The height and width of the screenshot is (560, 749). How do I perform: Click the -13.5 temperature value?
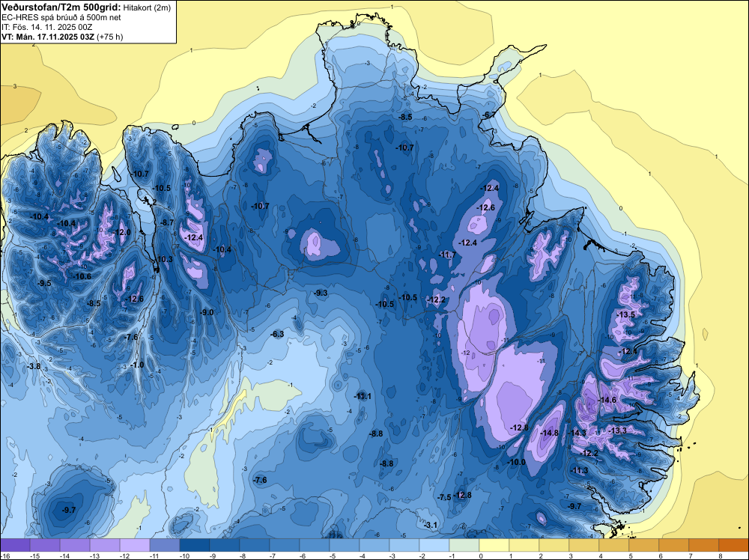[x=625, y=314]
